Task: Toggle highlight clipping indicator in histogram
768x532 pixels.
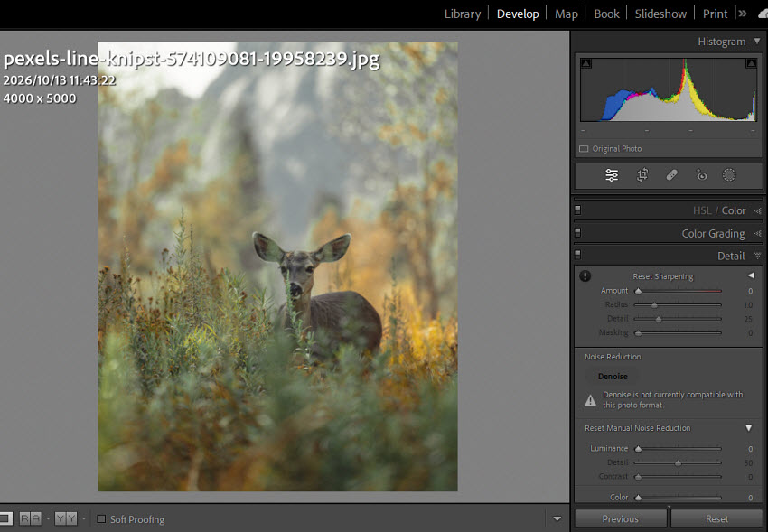Action: click(751, 63)
